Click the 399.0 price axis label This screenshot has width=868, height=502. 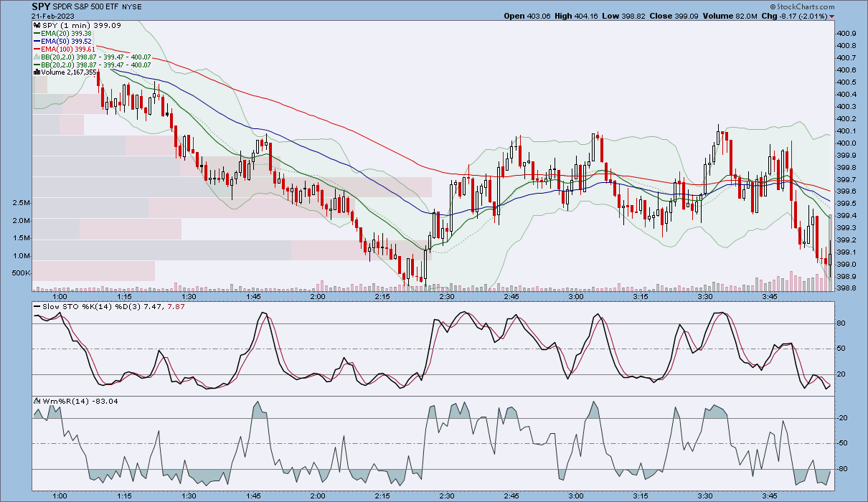[x=847, y=264]
